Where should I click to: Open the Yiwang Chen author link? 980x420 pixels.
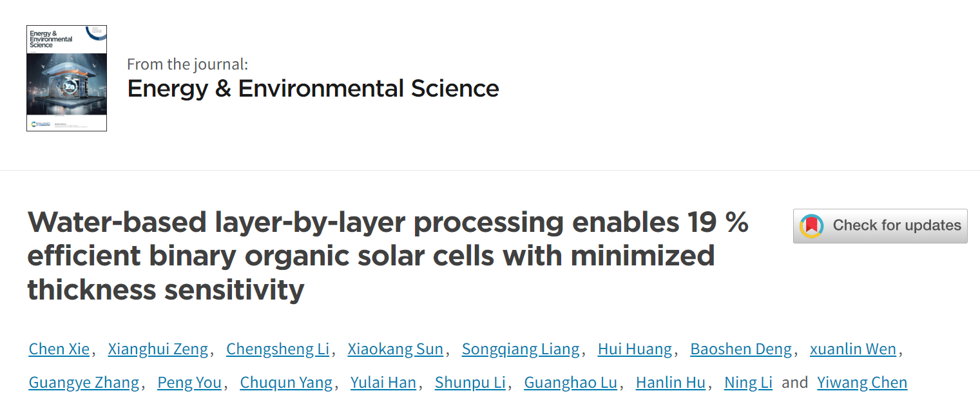tap(862, 383)
